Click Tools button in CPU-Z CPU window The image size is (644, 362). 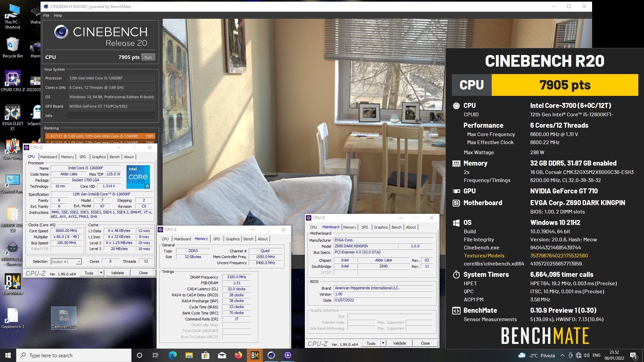point(89,273)
